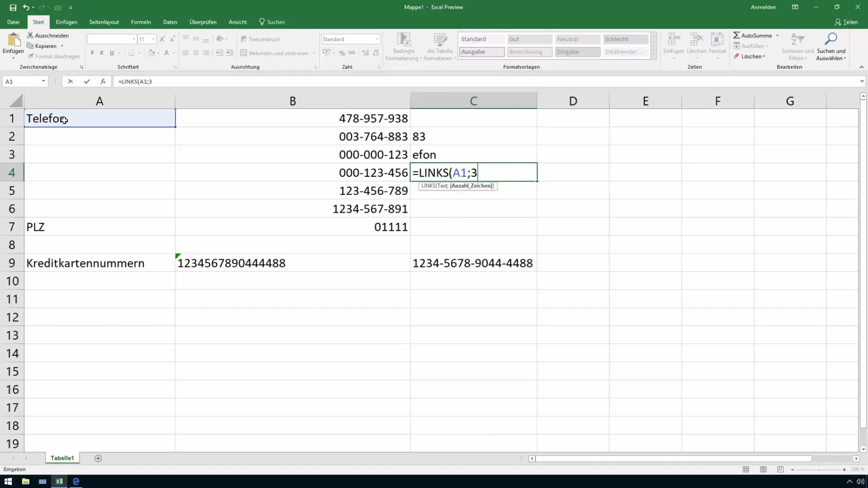Apply percent style format
This screenshot has width=868, height=488.
click(x=342, y=53)
